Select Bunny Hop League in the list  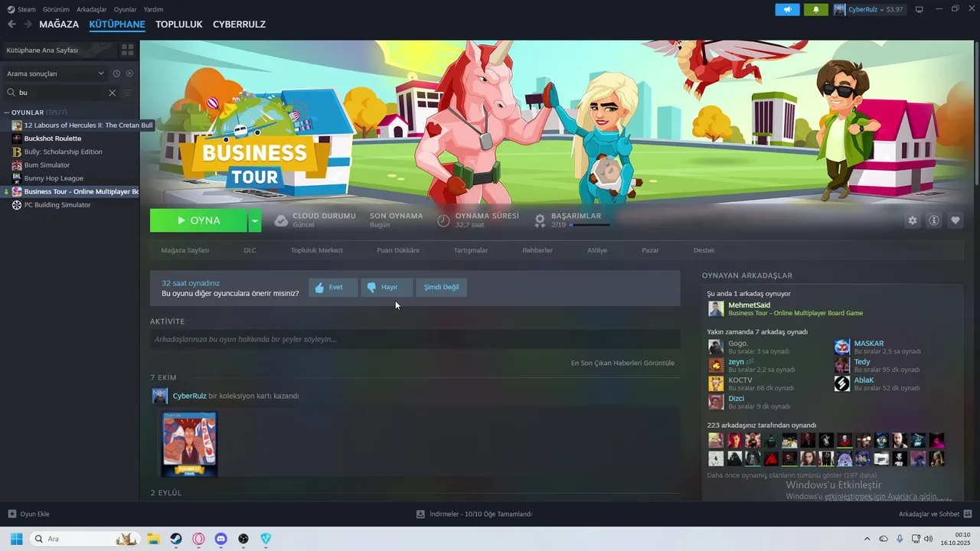click(54, 178)
